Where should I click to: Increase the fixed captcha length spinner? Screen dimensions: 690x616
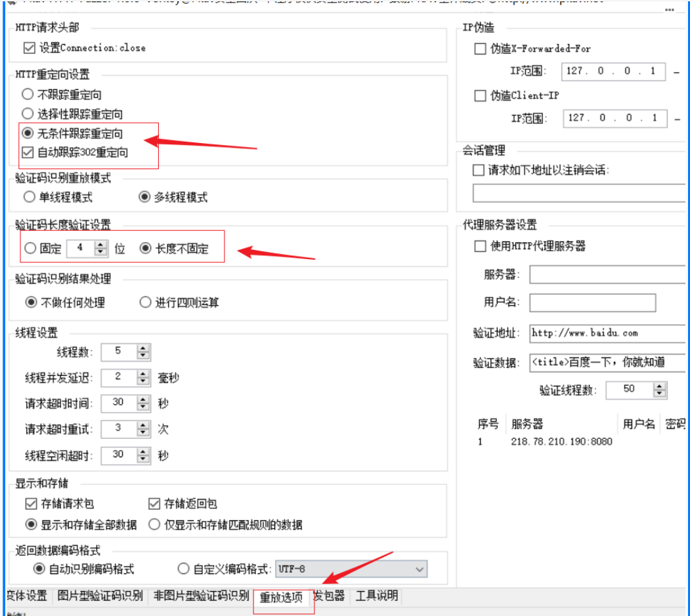click(100, 245)
